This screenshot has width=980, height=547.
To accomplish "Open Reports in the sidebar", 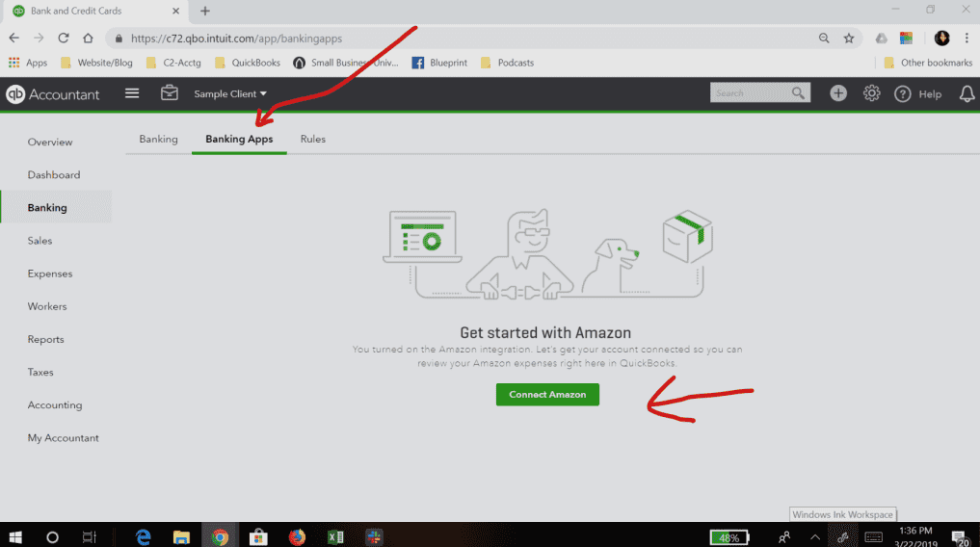I will point(45,339).
